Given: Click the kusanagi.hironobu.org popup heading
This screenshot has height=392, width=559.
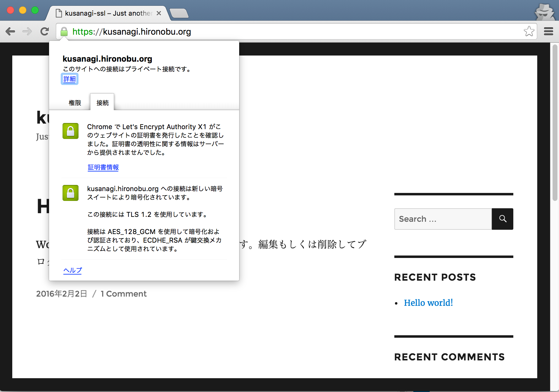Looking at the screenshot, I should pos(107,59).
